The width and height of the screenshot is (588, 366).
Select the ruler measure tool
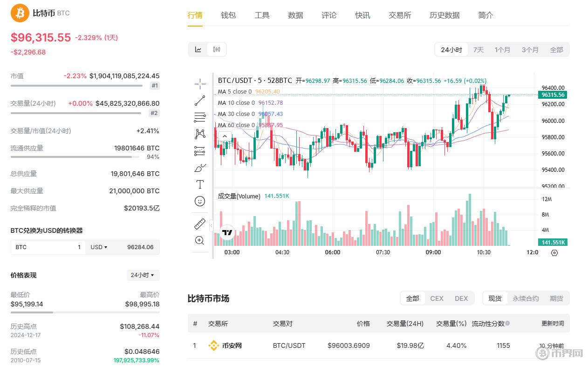click(x=200, y=224)
